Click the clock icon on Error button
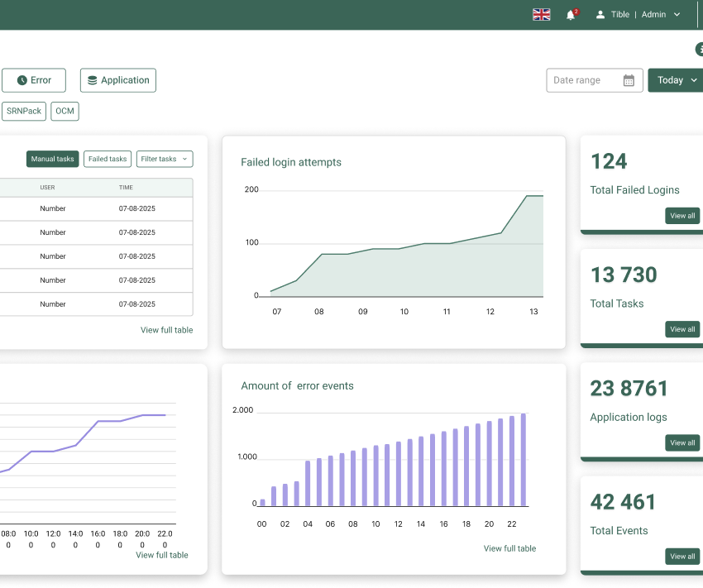The height and width of the screenshot is (588, 703). 22,80
